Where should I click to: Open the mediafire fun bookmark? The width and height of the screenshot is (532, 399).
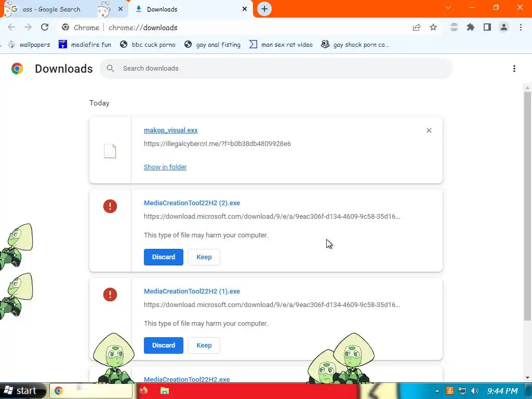(85, 45)
